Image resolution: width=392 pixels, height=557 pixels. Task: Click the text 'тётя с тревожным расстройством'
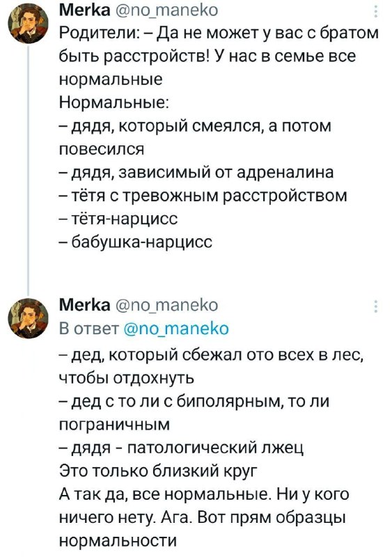click(x=209, y=196)
